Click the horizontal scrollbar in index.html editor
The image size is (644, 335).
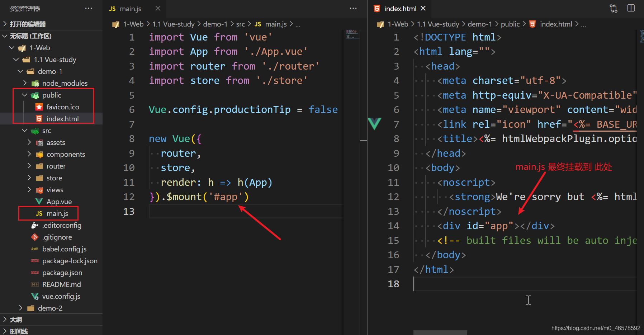pyautogui.click(x=440, y=332)
